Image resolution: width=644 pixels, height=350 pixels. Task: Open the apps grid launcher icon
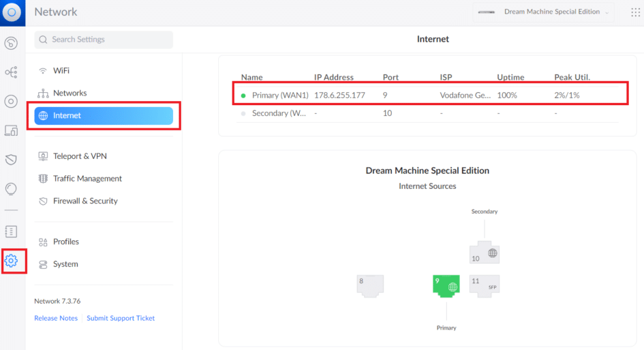coord(635,12)
